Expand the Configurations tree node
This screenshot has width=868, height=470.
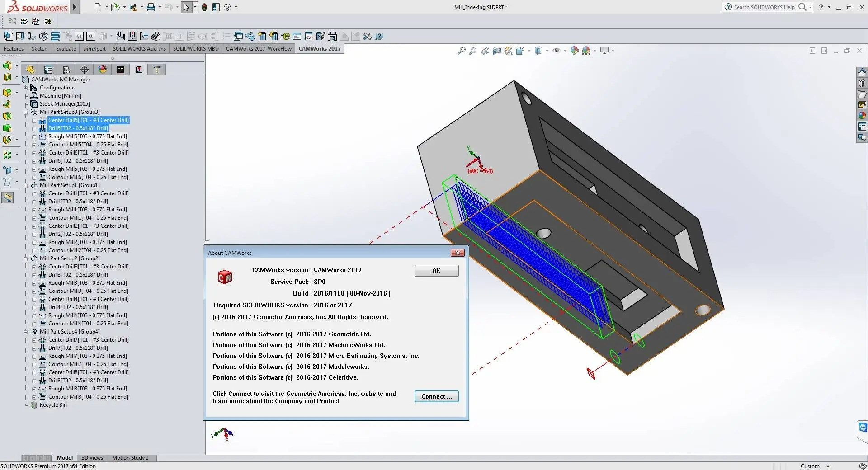coord(26,88)
